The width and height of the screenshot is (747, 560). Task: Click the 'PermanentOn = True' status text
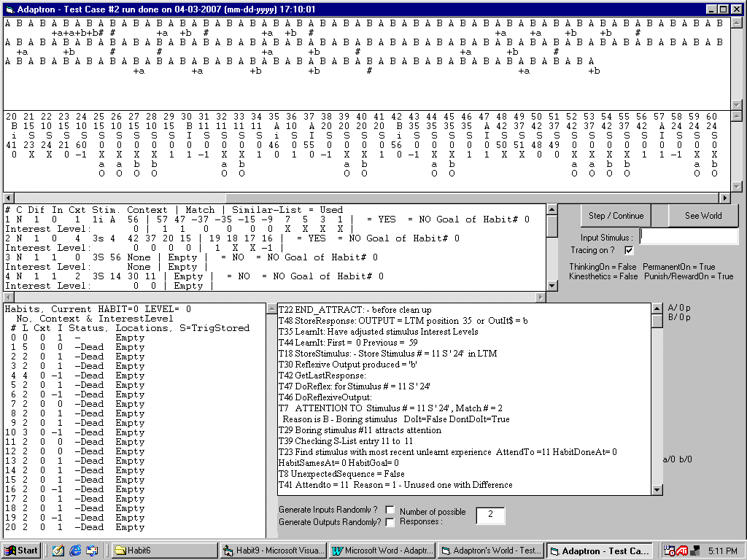click(679, 267)
